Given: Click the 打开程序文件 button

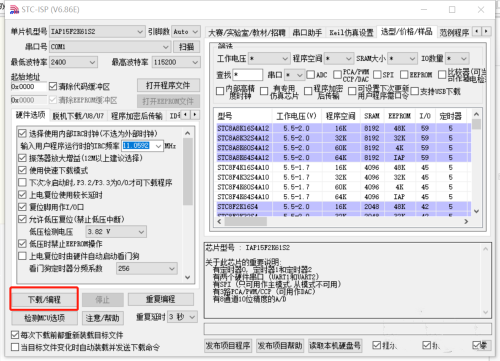Looking at the screenshot, I should pos(168,85).
